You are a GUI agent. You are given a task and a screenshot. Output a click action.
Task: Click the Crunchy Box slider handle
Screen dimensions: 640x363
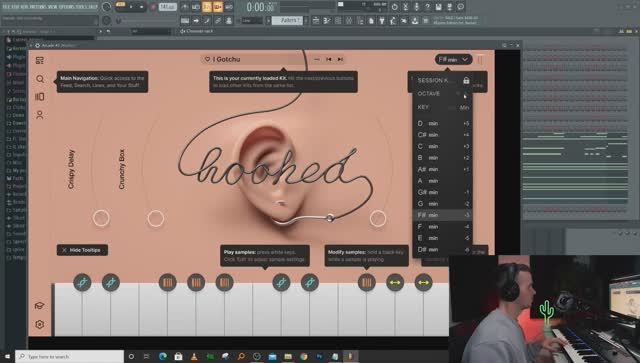click(156, 218)
